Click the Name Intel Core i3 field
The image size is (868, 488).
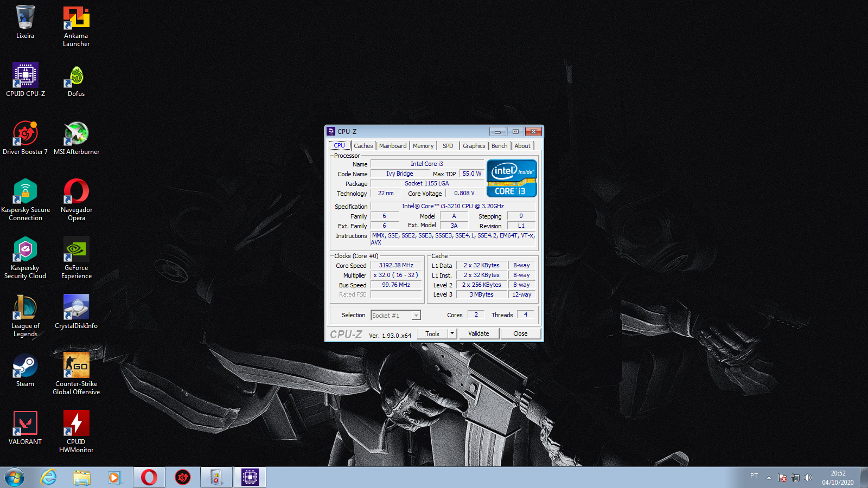(427, 164)
